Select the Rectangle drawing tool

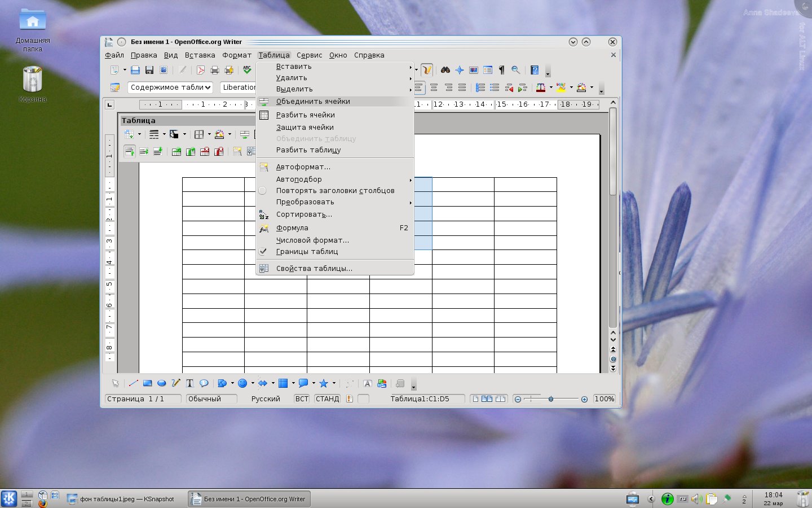[147, 383]
